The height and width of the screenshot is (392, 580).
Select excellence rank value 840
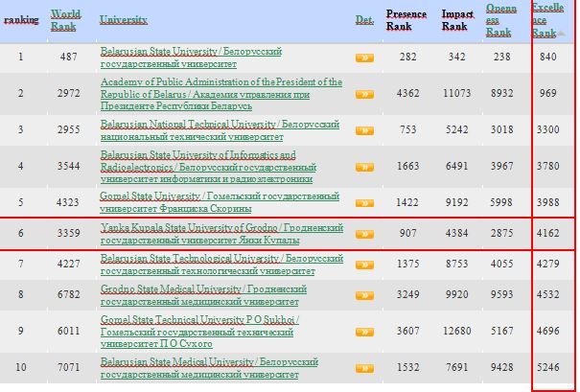[547, 57]
